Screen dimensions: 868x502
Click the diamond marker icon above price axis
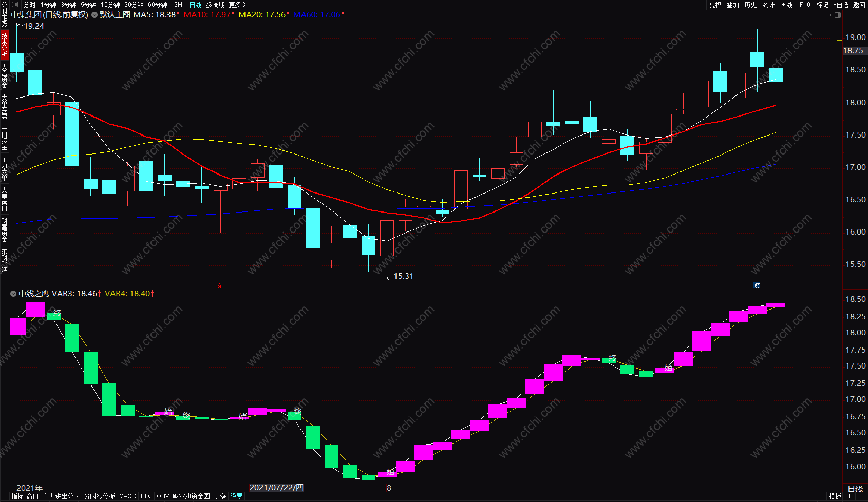point(828,15)
